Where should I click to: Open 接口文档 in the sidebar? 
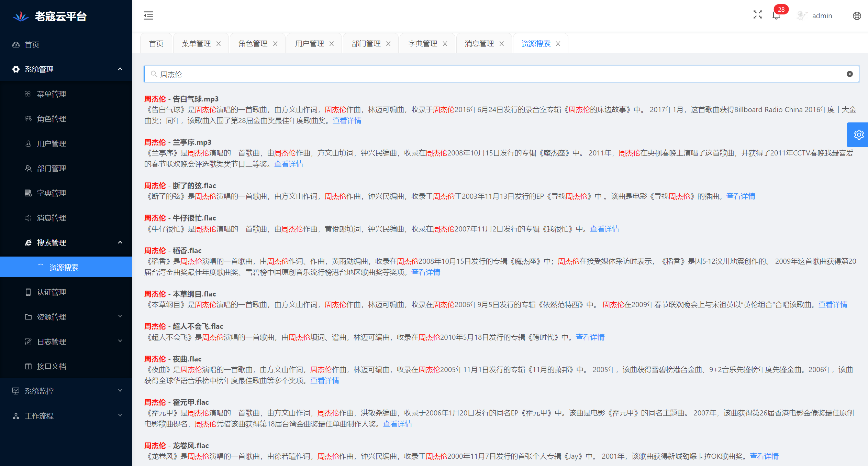click(52, 366)
